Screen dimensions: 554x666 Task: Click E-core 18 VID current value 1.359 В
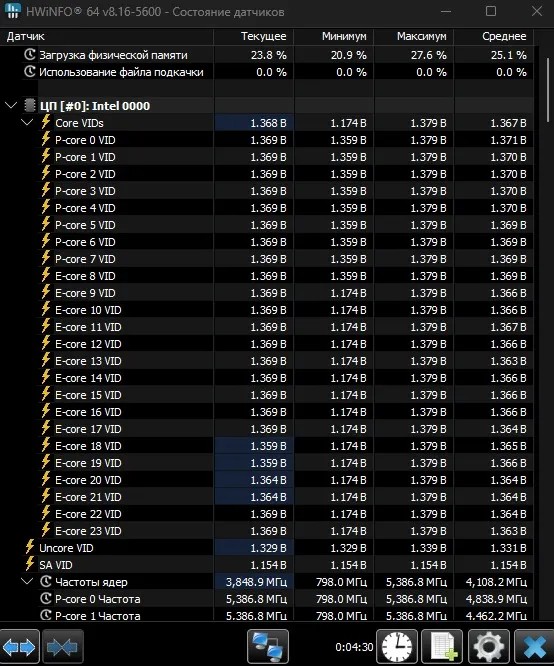(x=268, y=446)
